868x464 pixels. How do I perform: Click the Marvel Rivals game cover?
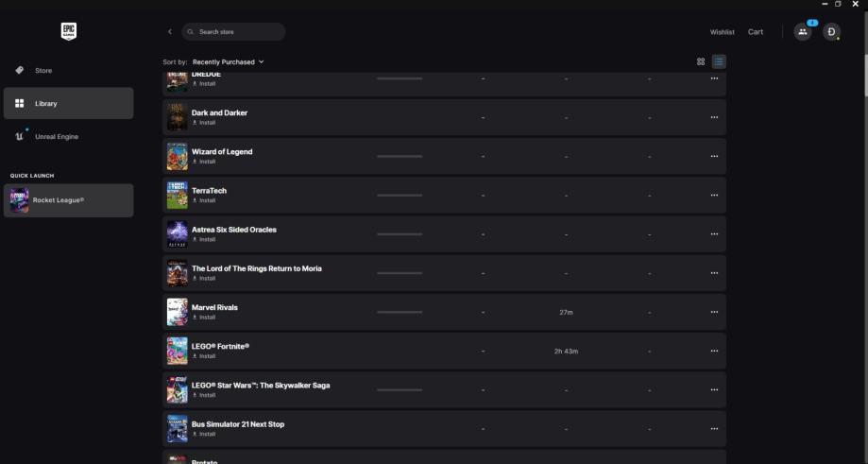coord(177,312)
